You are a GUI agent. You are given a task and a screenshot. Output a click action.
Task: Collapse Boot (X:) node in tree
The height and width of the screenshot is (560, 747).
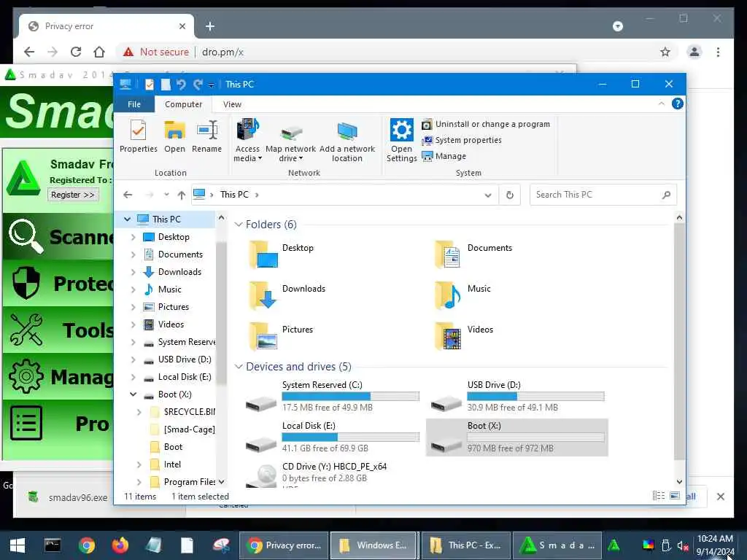click(x=133, y=394)
